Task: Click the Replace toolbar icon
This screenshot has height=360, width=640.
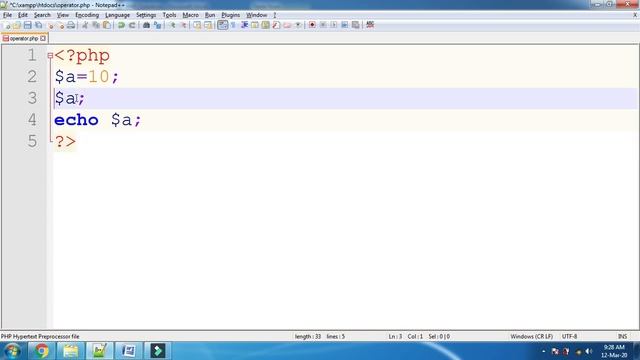Action: (x=157, y=25)
